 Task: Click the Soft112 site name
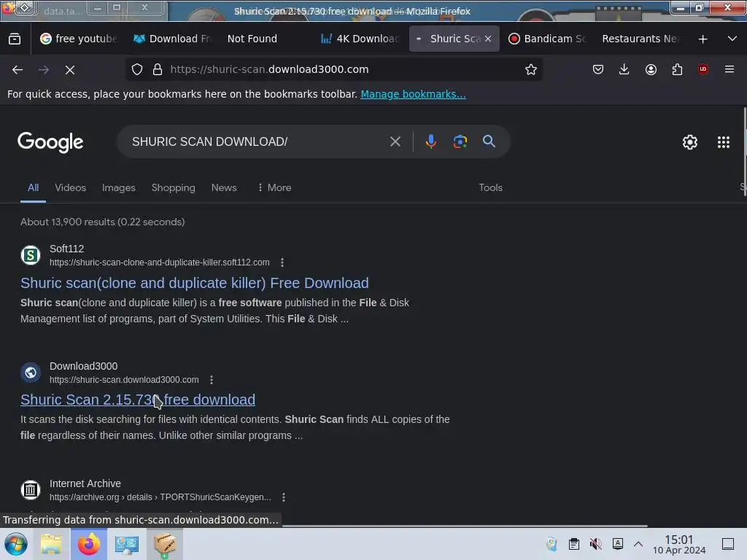pyautogui.click(x=66, y=249)
